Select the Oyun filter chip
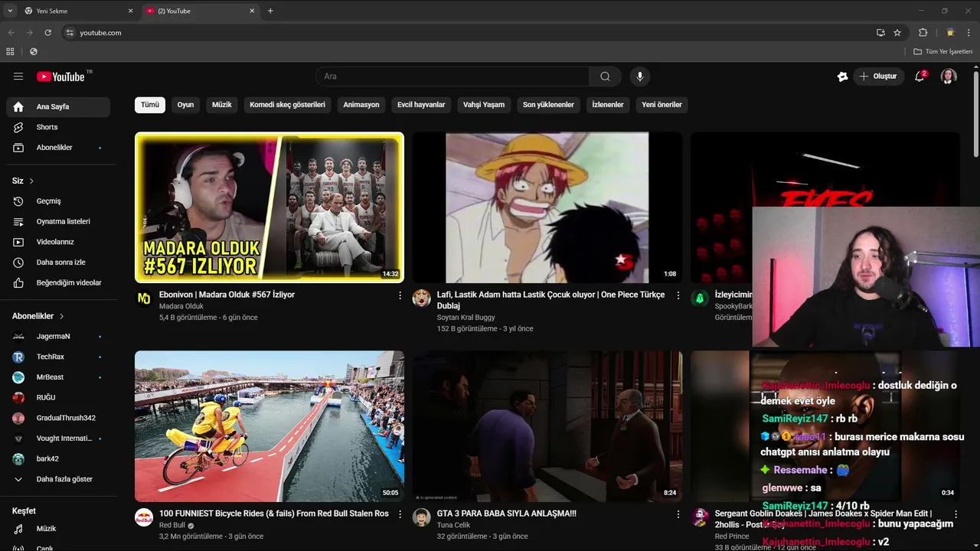Screen dimensions: 980x551 click(x=185, y=105)
